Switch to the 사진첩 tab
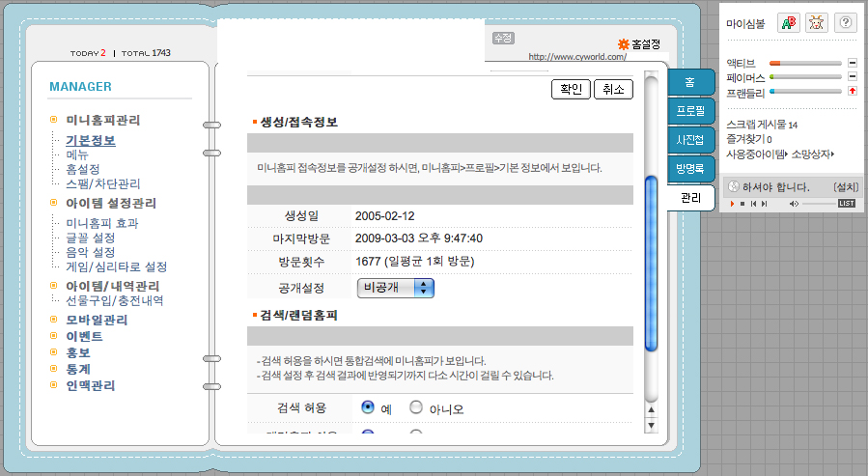Screen dimensions: 868x476 point(690,140)
